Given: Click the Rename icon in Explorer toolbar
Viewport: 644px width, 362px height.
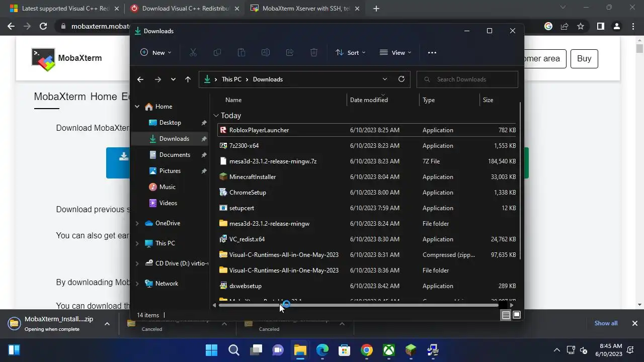Looking at the screenshot, I should coord(265,52).
